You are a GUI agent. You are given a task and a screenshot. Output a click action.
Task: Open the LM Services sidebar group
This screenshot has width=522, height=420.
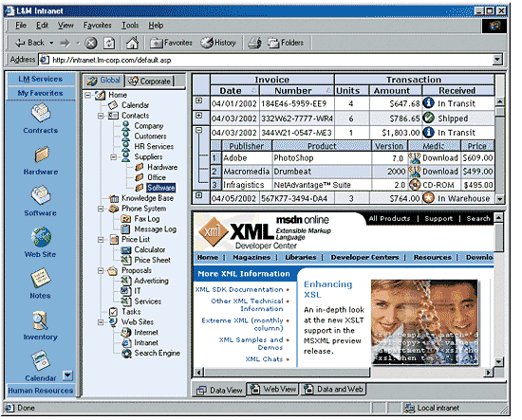tap(41, 79)
